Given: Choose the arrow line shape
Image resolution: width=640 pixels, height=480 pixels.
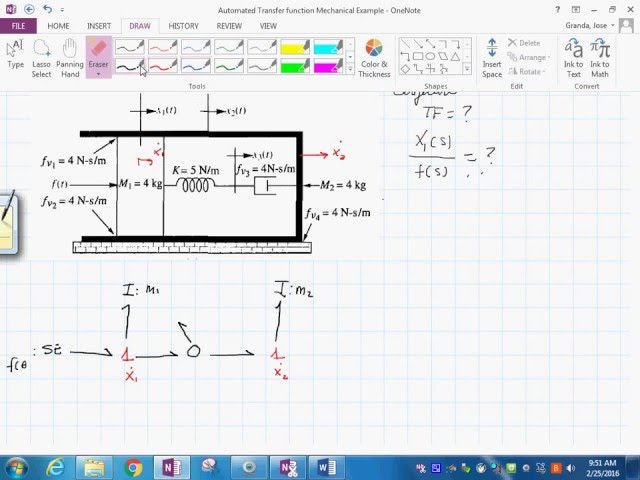Looking at the screenshot, I should tap(418, 44).
